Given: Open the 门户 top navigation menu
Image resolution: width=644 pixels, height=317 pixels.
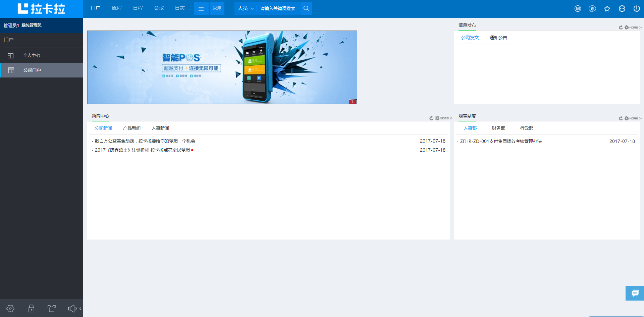Looking at the screenshot, I should pyautogui.click(x=96, y=8).
